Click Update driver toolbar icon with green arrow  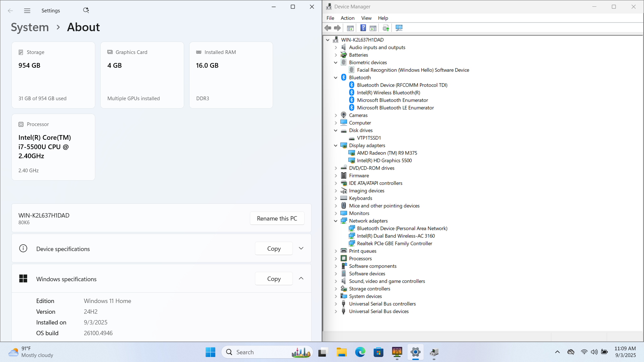click(x=386, y=28)
